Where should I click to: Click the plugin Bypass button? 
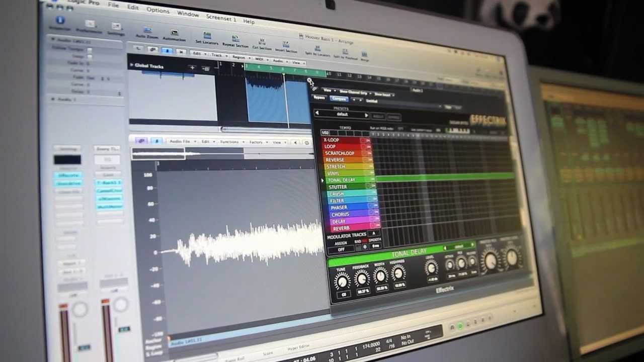(x=319, y=97)
